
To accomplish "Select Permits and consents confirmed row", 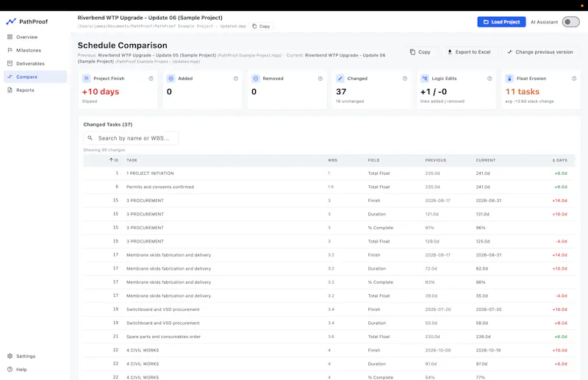I will 329,187.
